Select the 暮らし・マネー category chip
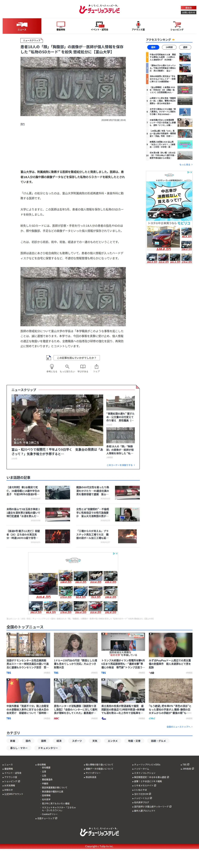199x868 pixels. [19, 748]
